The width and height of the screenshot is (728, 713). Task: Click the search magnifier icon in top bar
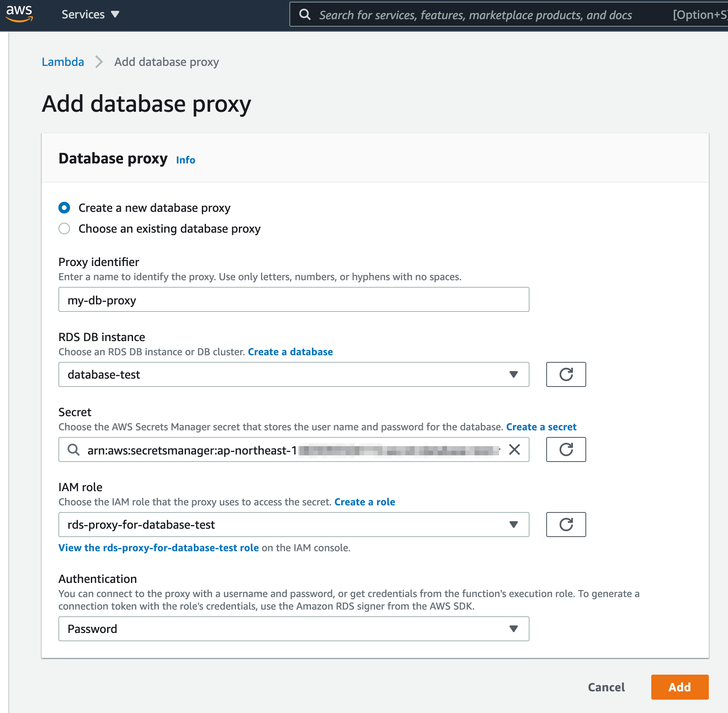(305, 15)
